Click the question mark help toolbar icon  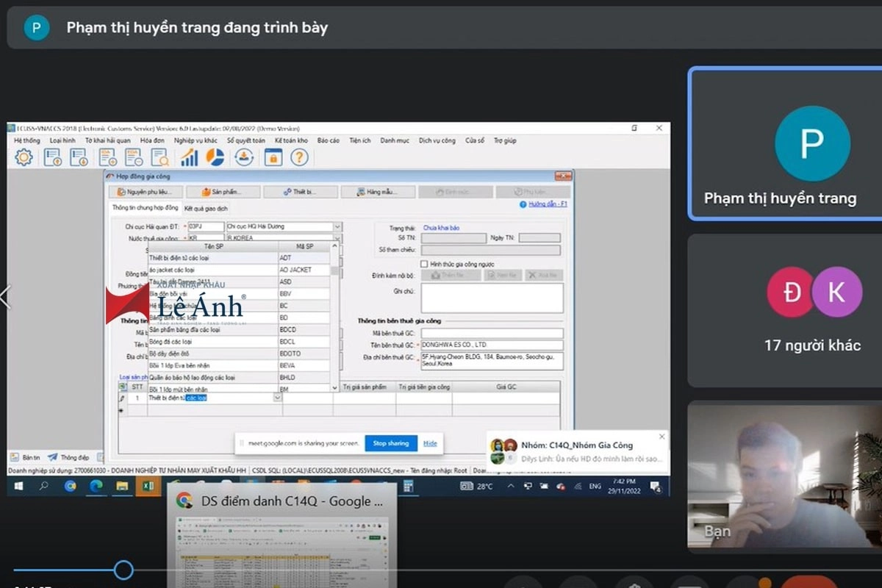point(298,157)
